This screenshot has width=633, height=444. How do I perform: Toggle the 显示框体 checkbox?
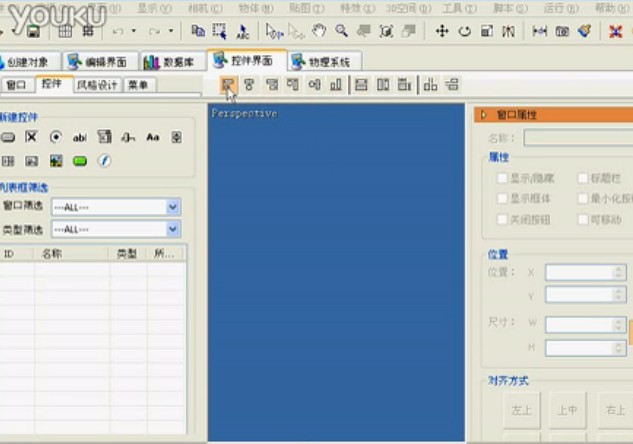[502, 198]
